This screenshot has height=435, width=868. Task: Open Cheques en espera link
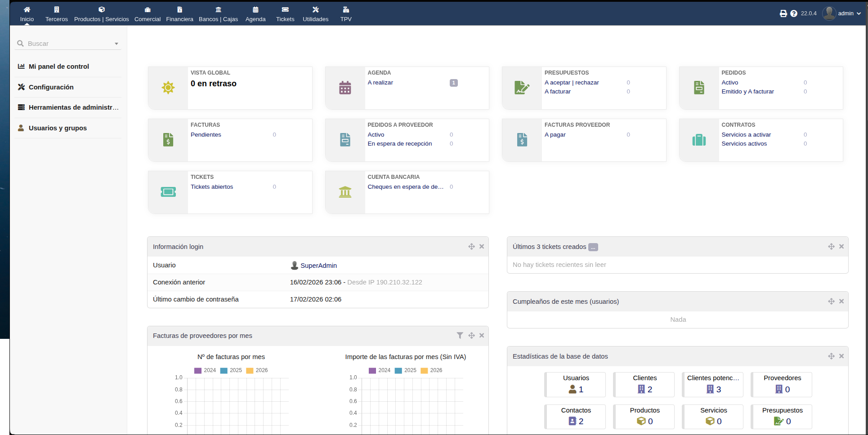406,187
